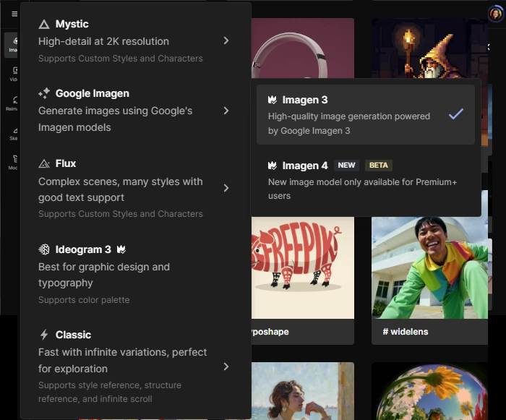Click 'High-detail at 2K resolution' description
Image resolution: width=506 pixels, height=420 pixels.
point(103,41)
